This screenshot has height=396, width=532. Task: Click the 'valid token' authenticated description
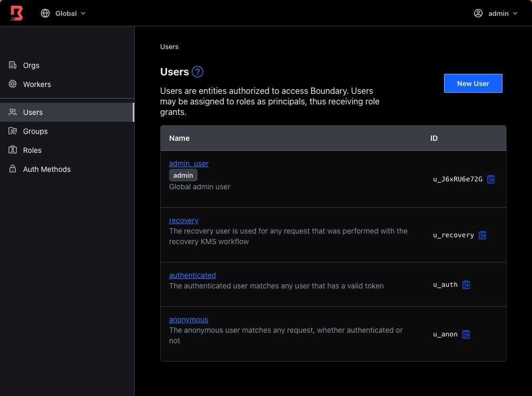click(276, 286)
